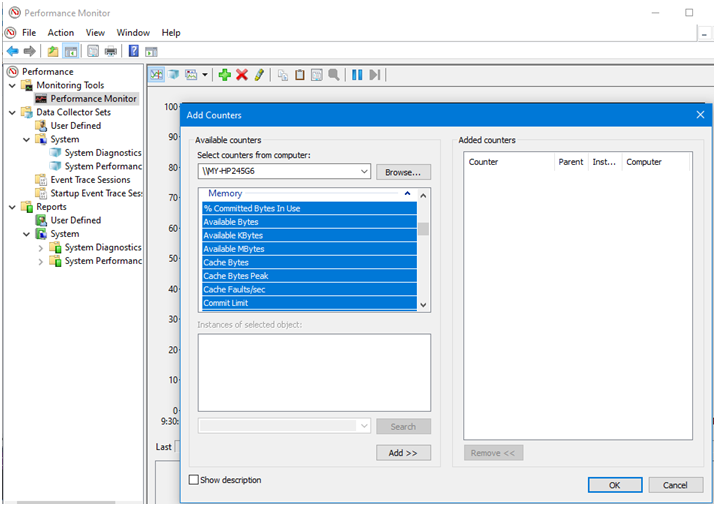
Task: Click OK in Add Counters dialog
Action: 615,485
